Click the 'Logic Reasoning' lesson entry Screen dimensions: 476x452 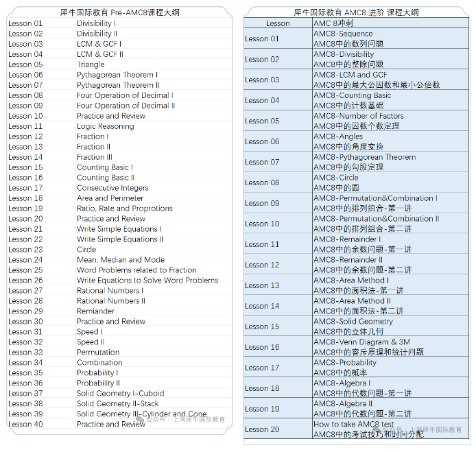point(105,126)
